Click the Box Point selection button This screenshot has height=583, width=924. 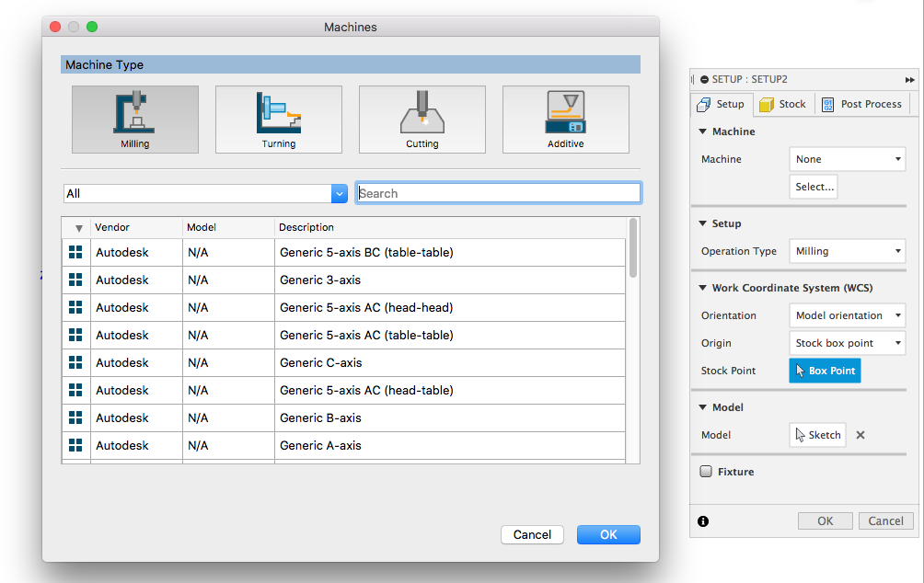pos(825,371)
